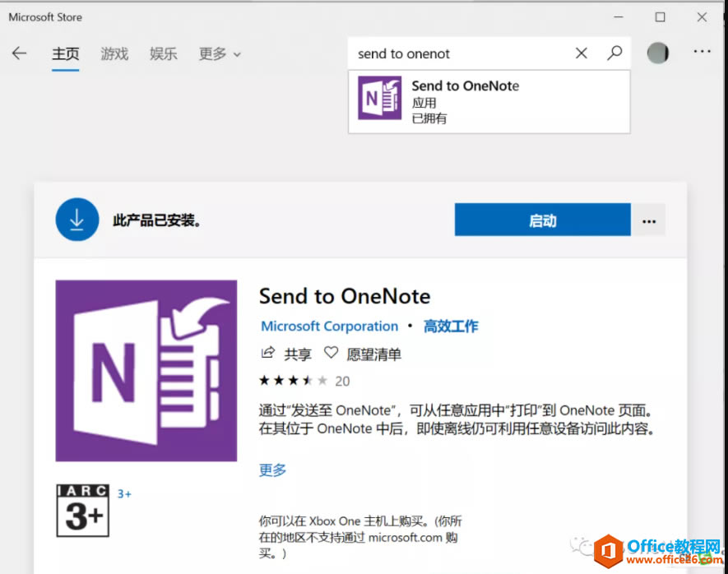Viewport: 728px width, 574px height.
Task: Click the 已拥有 label in suggestion
Action: coord(429,118)
